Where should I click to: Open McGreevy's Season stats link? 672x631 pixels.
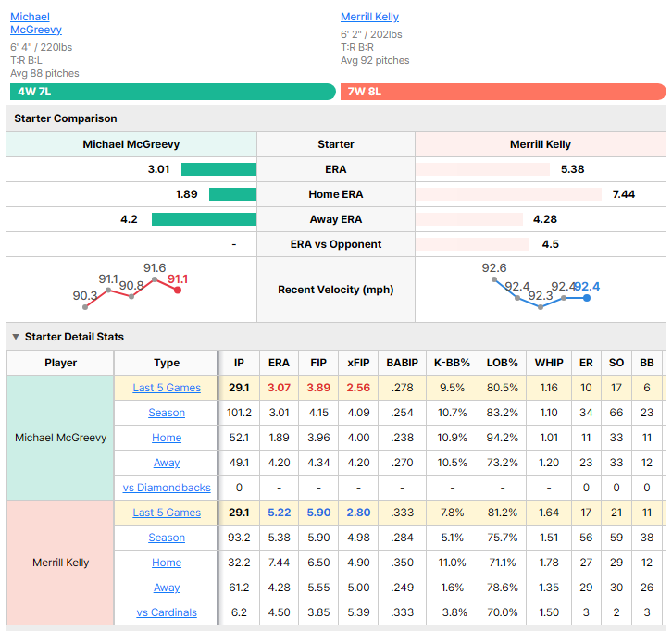point(167,413)
